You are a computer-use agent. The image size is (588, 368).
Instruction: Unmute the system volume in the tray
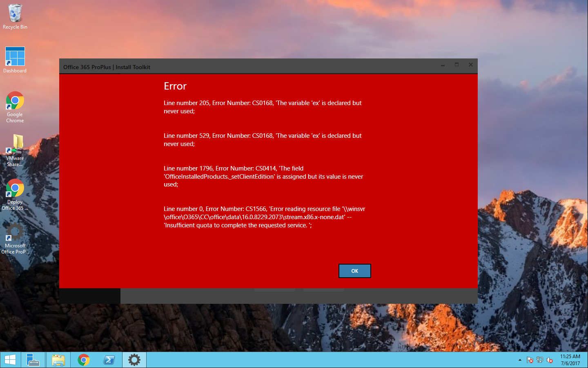[x=550, y=360]
